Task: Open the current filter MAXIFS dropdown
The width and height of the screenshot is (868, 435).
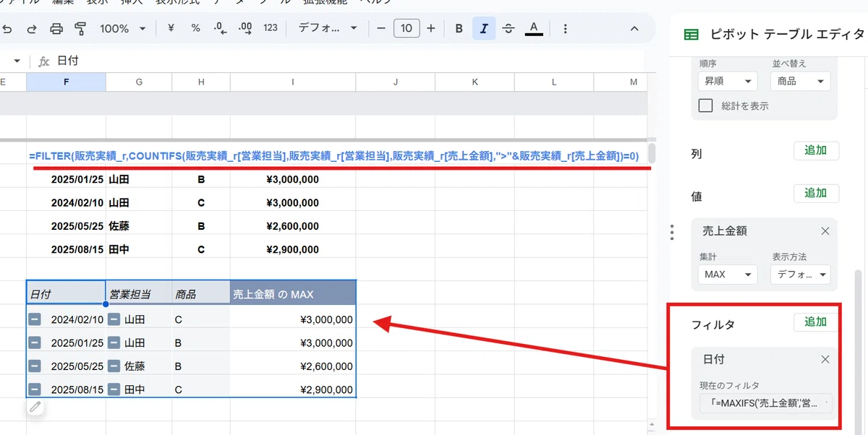Action: 766,403
